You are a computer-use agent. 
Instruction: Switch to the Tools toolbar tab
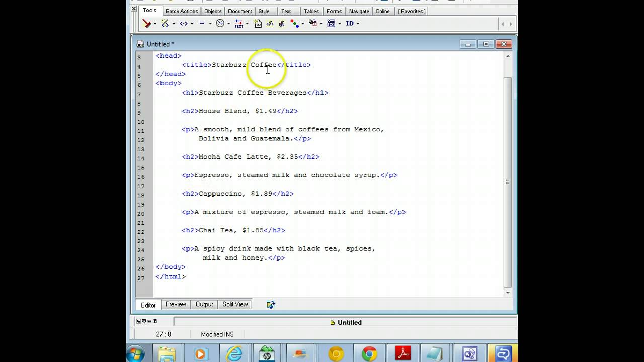[x=149, y=11]
